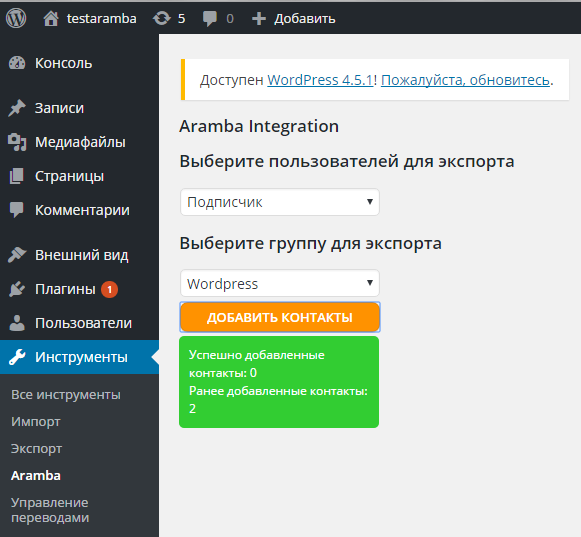Click the Медиафайлы media icon
The height and width of the screenshot is (537, 581).
(17, 142)
